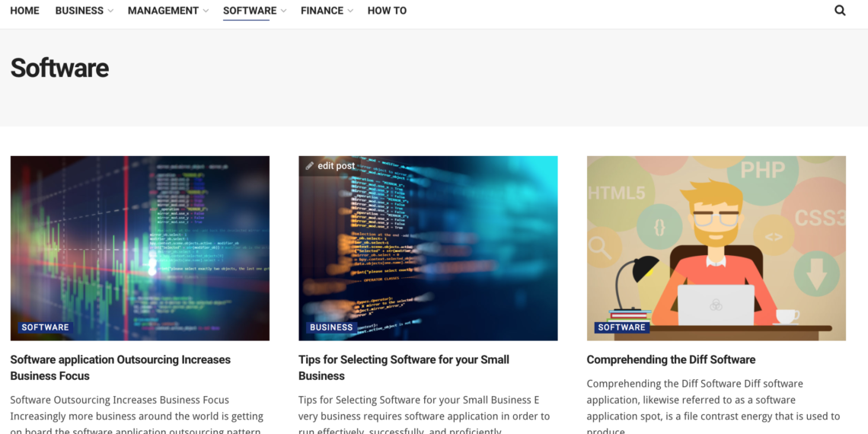This screenshot has height=434, width=868.
Task: Click SOFTWARE tag on the developer illustration
Action: click(x=621, y=327)
